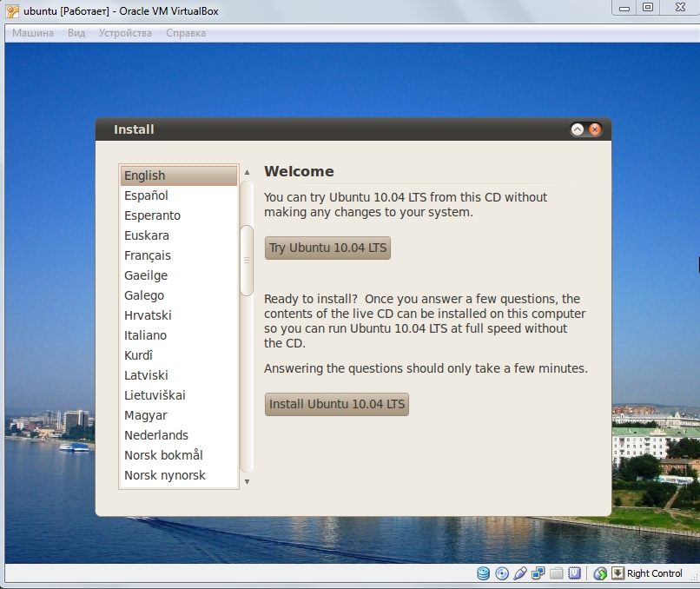
Task: Open the Устройства menu
Action: (125, 33)
